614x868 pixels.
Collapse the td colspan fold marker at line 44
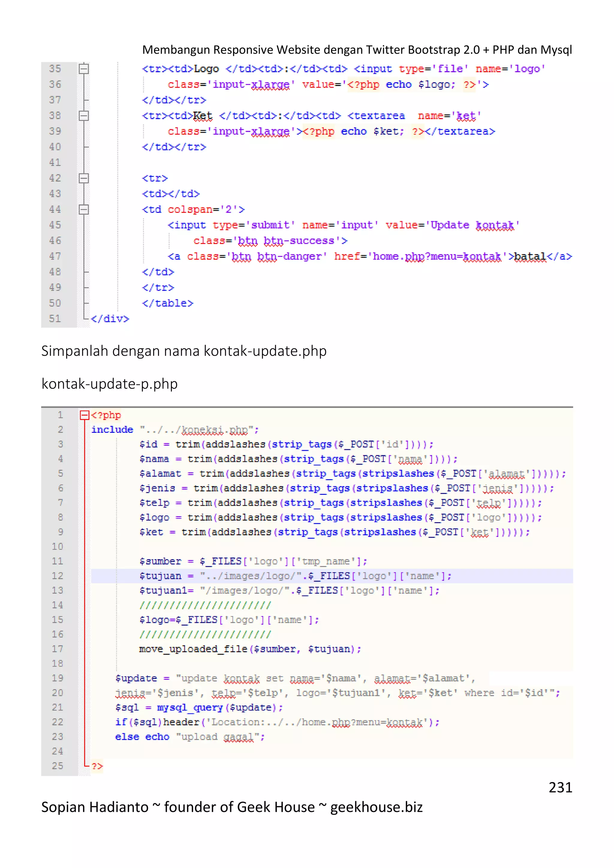(x=84, y=209)
